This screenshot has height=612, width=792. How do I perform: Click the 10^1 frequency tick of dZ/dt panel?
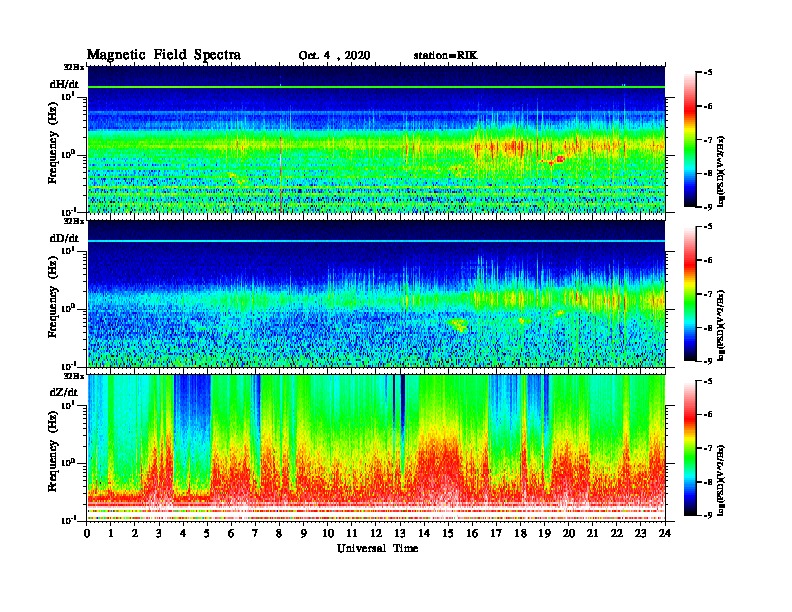click(68, 404)
